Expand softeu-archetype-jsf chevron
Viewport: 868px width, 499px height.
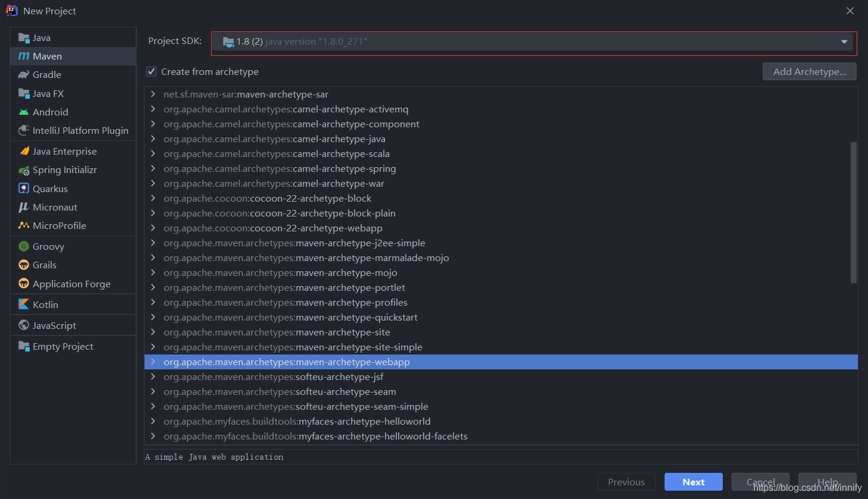153,376
